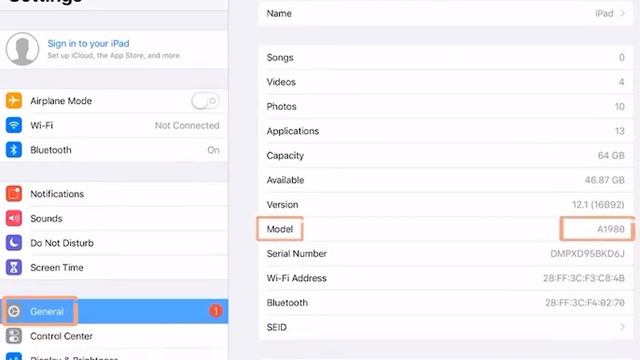Viewport: 640px width, 360px height.
Task: Tap the Airplane Mode icon
Action: click(x=14, y=100)
